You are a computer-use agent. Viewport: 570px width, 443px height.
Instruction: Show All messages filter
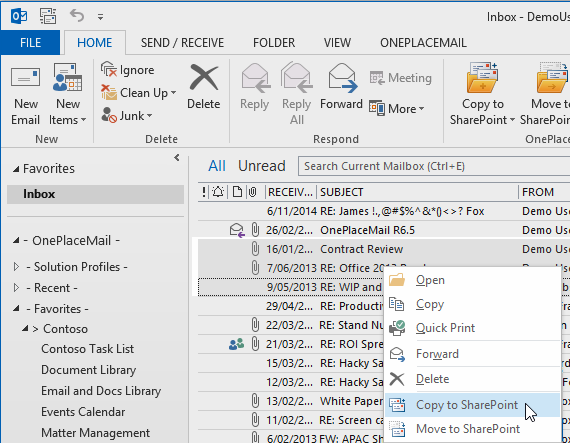click(x=217, y=166)
